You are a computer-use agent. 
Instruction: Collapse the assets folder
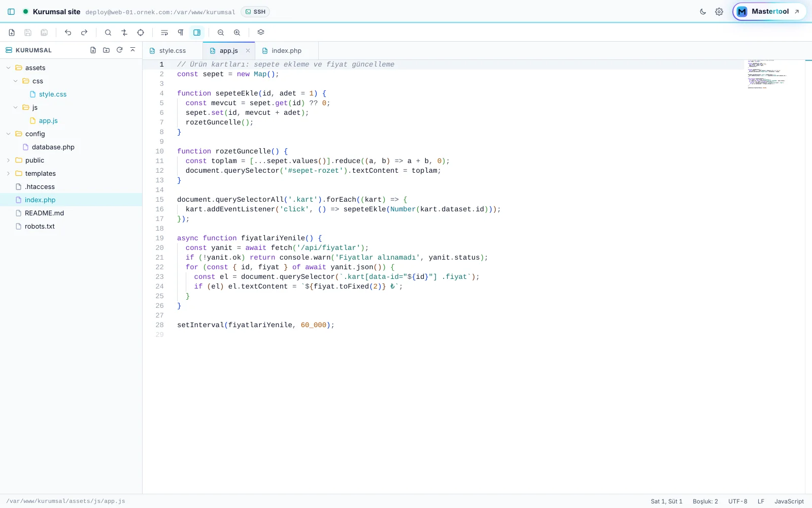click(9, 68)
